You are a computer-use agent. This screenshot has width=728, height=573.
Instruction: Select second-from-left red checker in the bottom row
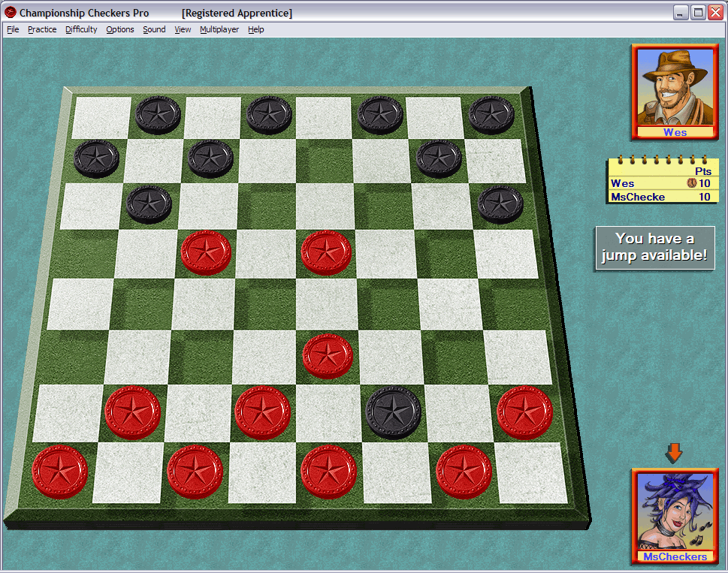195,472
